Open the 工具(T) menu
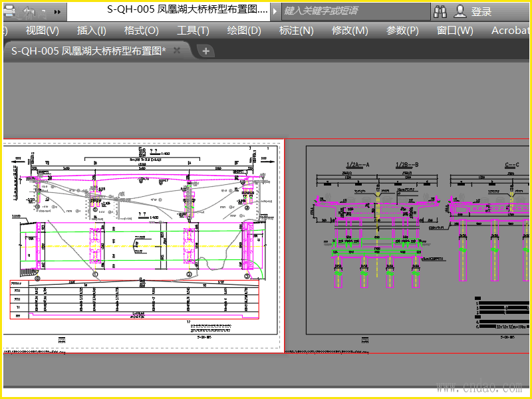The height and width of the screenshot is (399, 532). (193, 31)
